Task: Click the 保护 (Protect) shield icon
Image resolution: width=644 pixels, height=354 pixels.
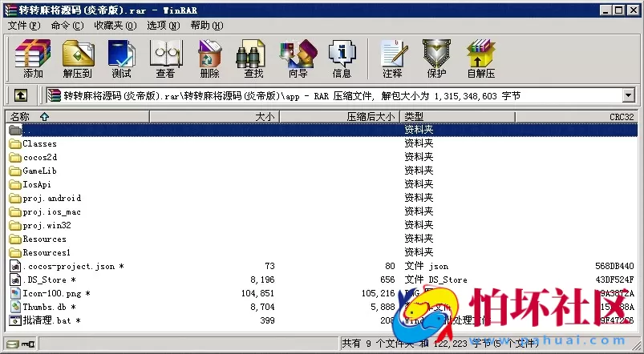Action: (x=436, y=54)
